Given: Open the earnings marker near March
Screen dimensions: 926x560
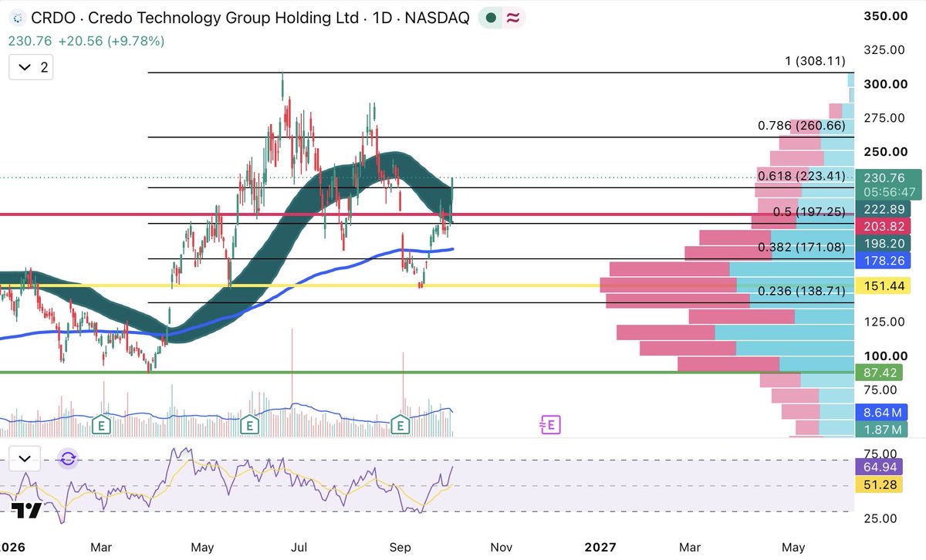Looking at the screenshot, I should click(x=101, y=423).
